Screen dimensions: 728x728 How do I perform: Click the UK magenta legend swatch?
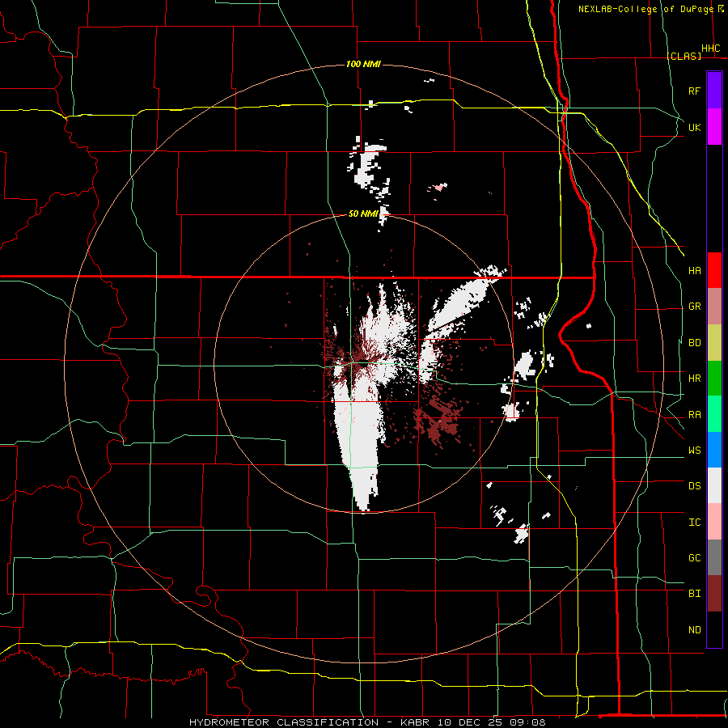click(x=714, y=127)
